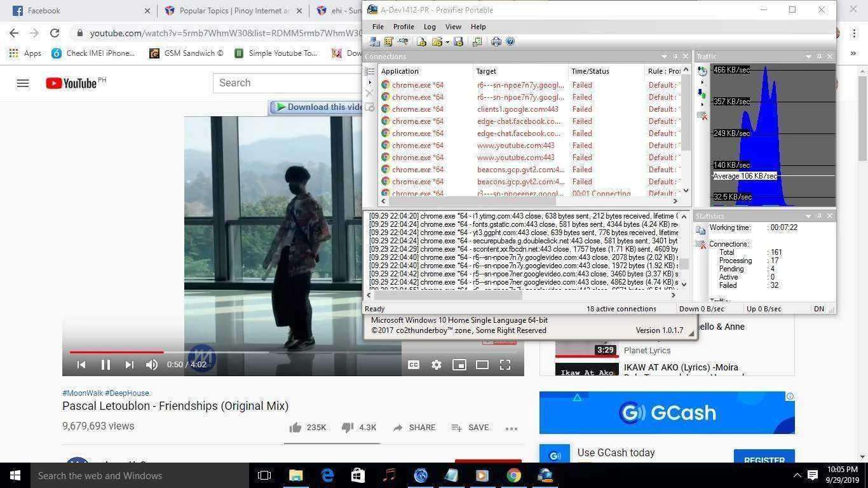Screen dimensions: 868x488
Task: Expand arrow below Traffic clock icon
Action: click(702, 82)
